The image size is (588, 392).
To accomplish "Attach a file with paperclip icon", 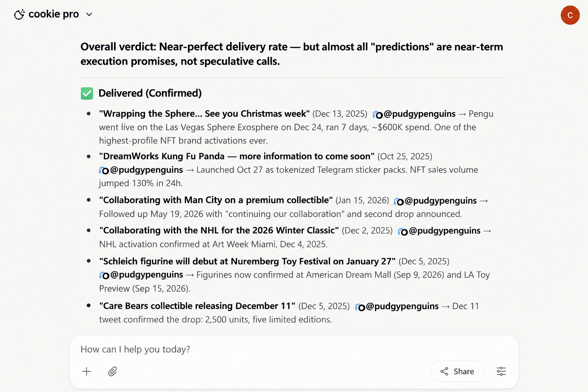I will coord(113,371).
